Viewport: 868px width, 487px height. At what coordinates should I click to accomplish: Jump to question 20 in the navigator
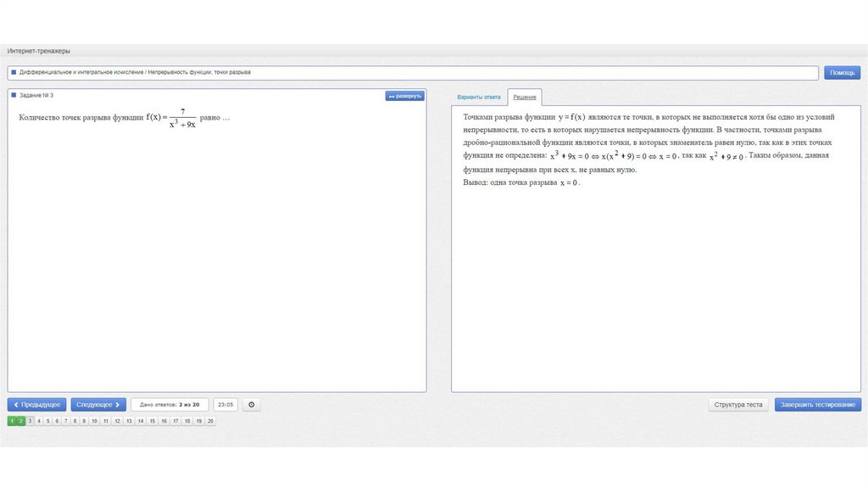point(210,421)
